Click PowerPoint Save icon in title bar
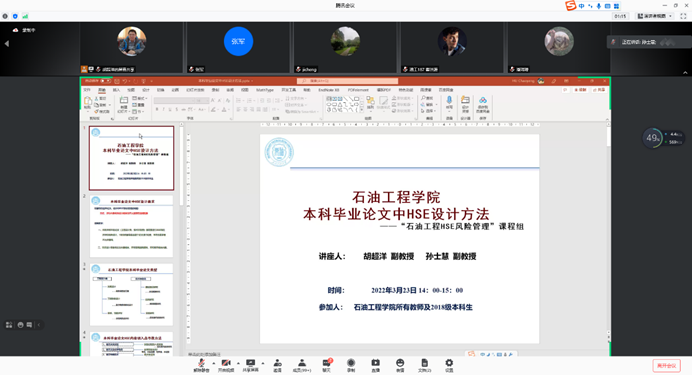The image size is (692, 375). pyautogui.click(x=117, y=81)
